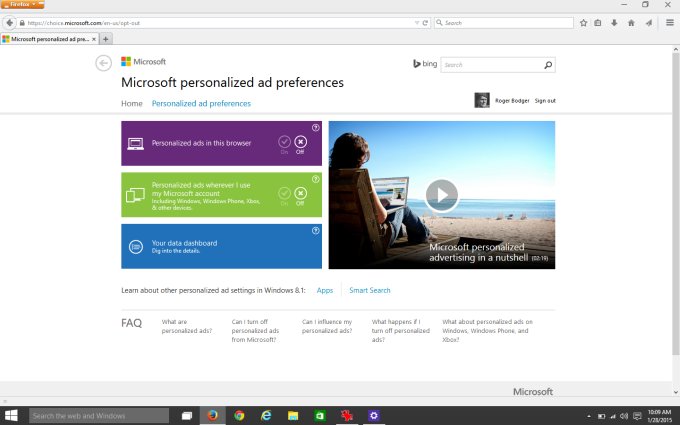
Task: Click the volume icon in system tray
Action: tap(624, 416)
